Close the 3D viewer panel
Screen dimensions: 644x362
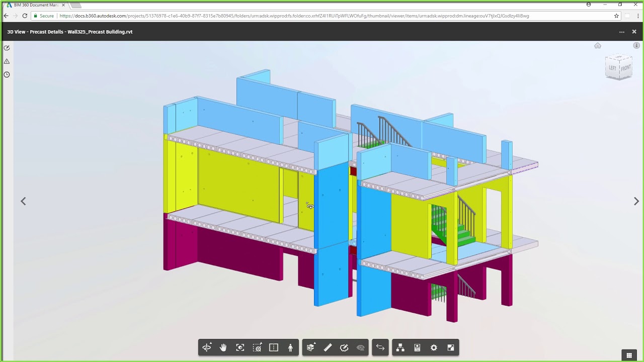coord(634,32)
